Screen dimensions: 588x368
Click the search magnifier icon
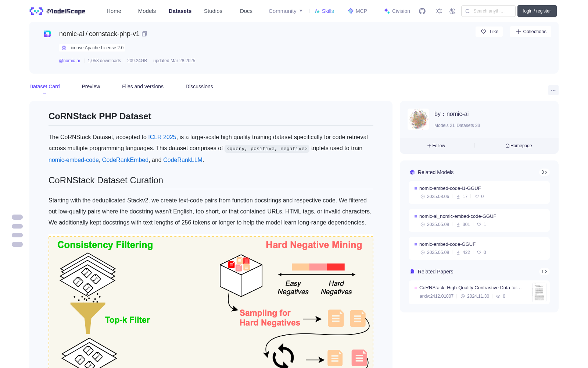(468, 11)
